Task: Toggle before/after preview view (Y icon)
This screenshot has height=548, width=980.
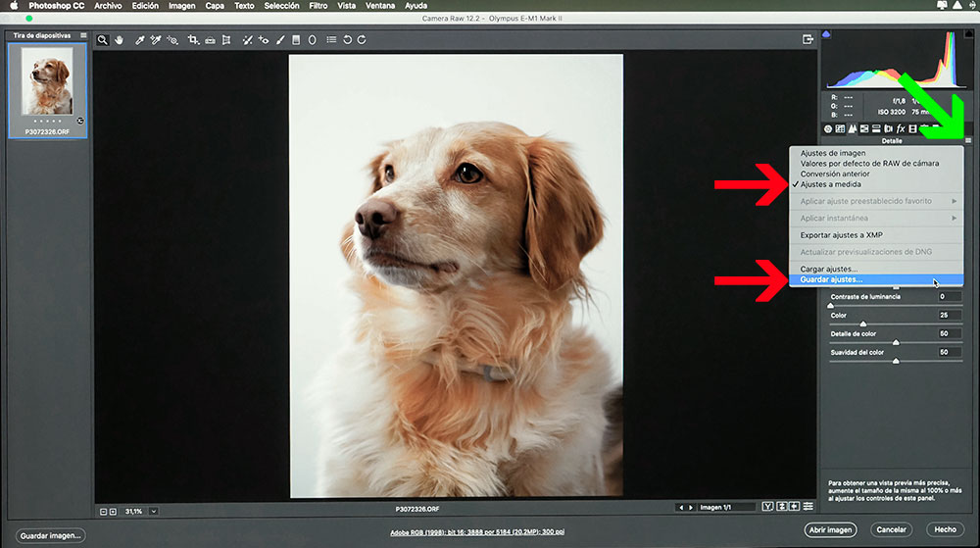Action: click(767, 506)
